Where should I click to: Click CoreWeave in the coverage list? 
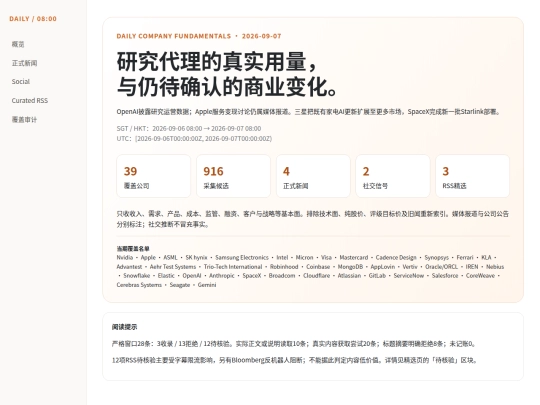[x=480, y=276]
